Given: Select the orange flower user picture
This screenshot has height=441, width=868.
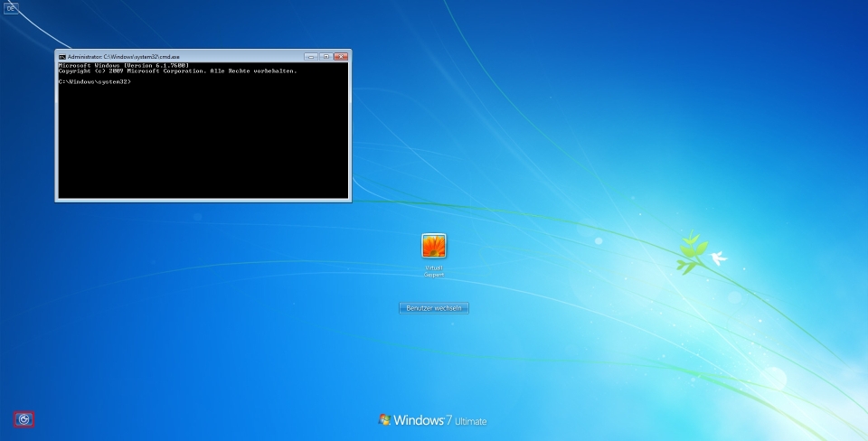Looking at the screenshot, I should 433,246.
